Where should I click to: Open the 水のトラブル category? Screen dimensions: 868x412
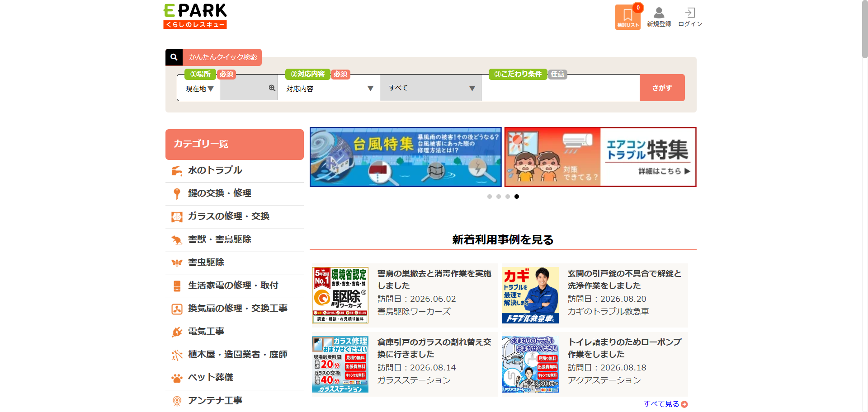point(235,171)
